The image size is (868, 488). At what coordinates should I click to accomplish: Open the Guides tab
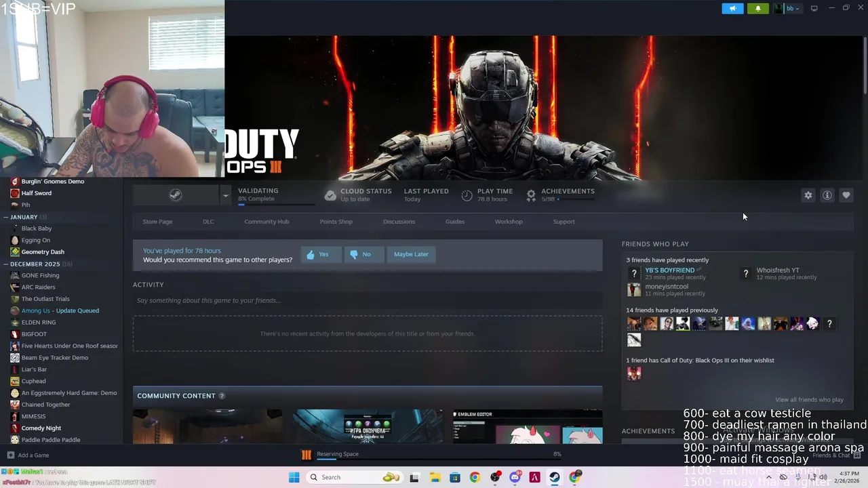pyautogui.click(x=455, y=222)
